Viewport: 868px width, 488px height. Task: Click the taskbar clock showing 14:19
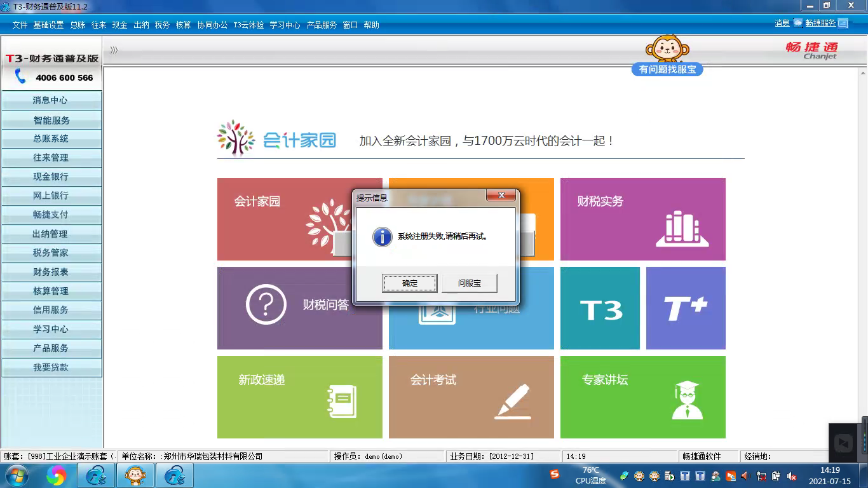click(x=830, y=475)
